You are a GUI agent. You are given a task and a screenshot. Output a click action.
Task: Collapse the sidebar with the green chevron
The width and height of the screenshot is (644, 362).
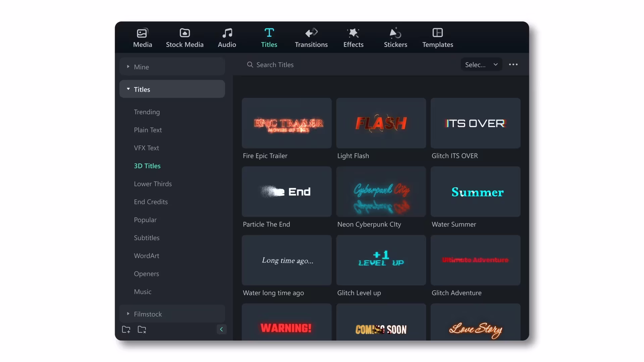pos(221,329)
